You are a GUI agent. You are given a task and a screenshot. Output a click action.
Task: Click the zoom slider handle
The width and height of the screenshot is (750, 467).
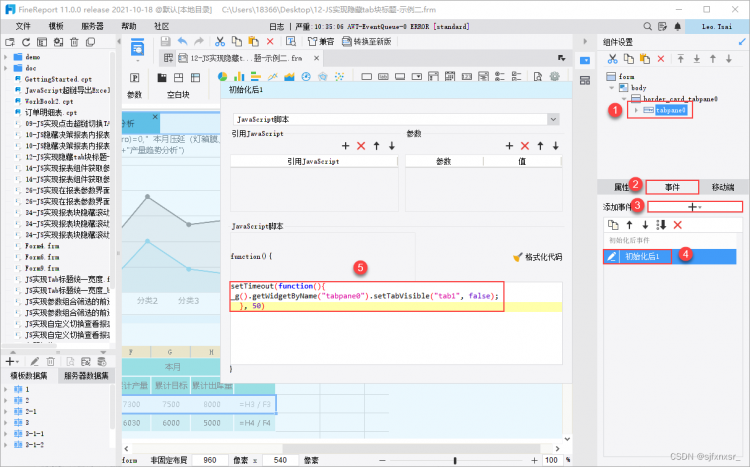tap(455, 460)
